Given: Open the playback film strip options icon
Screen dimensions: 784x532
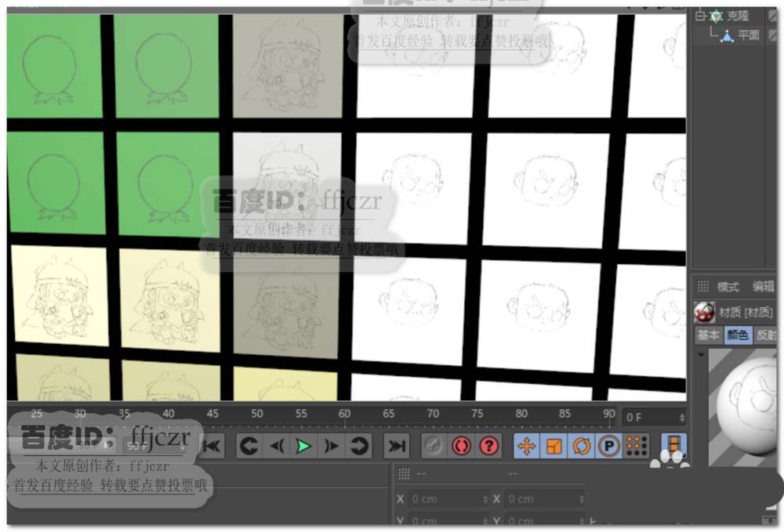Looking at the screenshot, I should [673, 445].
